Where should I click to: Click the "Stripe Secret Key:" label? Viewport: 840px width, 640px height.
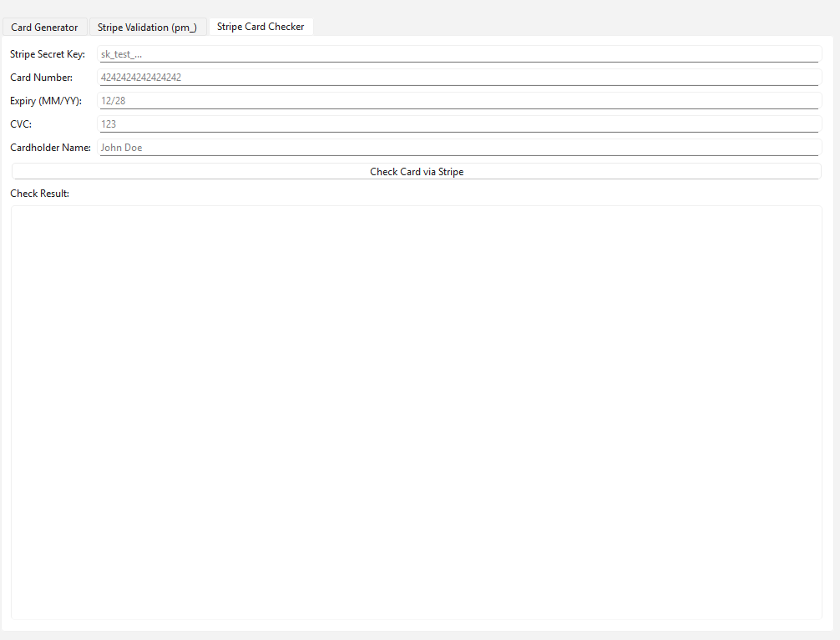coord(48,54)
